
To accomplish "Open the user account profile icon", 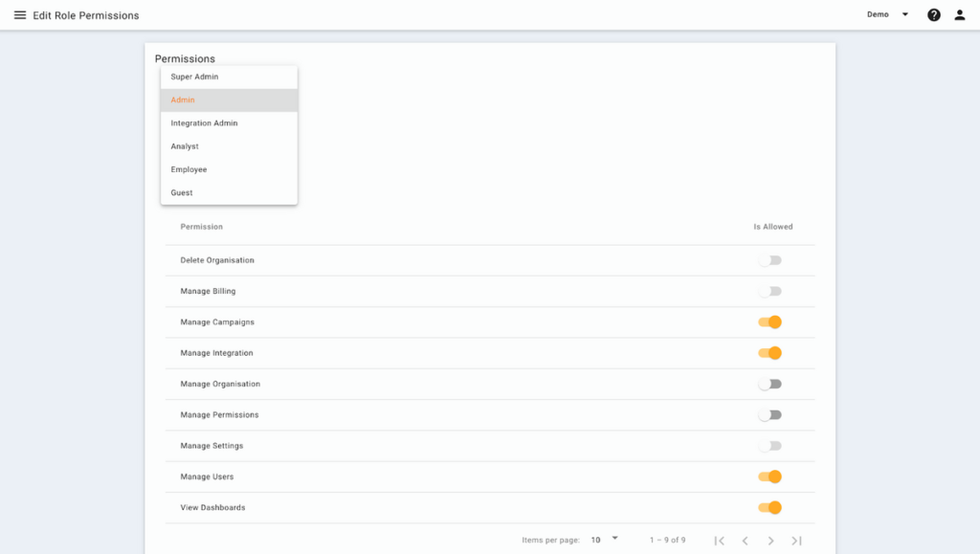I will (959, 15).
